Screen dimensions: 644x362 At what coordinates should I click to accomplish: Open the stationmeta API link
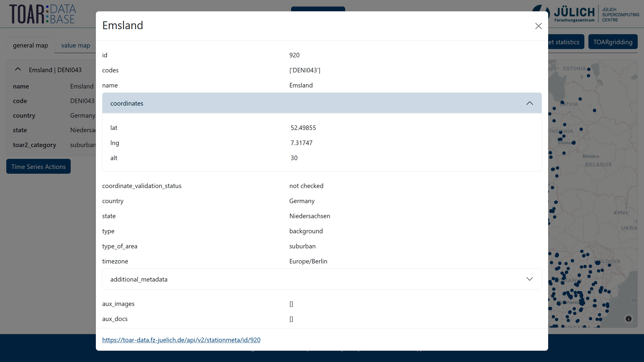tap(181, 340)
